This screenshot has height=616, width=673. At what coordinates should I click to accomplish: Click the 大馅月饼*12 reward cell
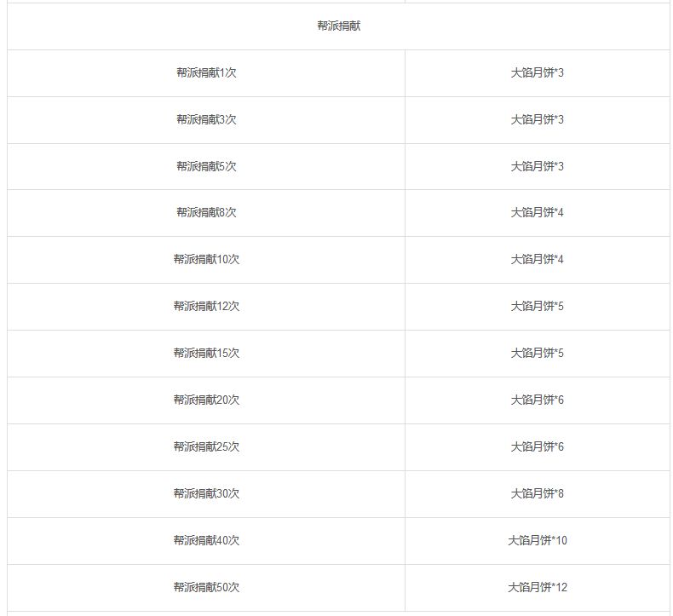pos(538,587)
